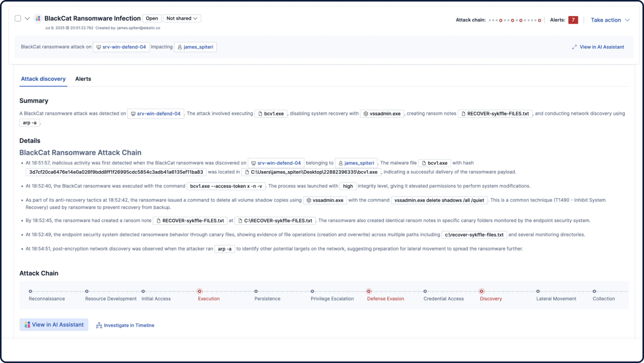Screen dimensions: 644x363
Task: Click C:\RECOVER-sykffle-FILES.txt path badge
Action: [275, 221]
